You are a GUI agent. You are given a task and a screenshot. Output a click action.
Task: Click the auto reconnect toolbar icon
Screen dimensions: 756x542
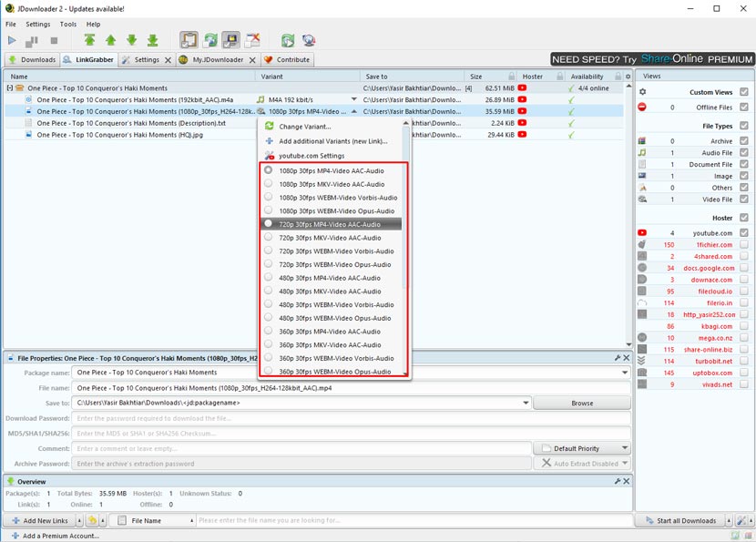[x=210, y=41]
